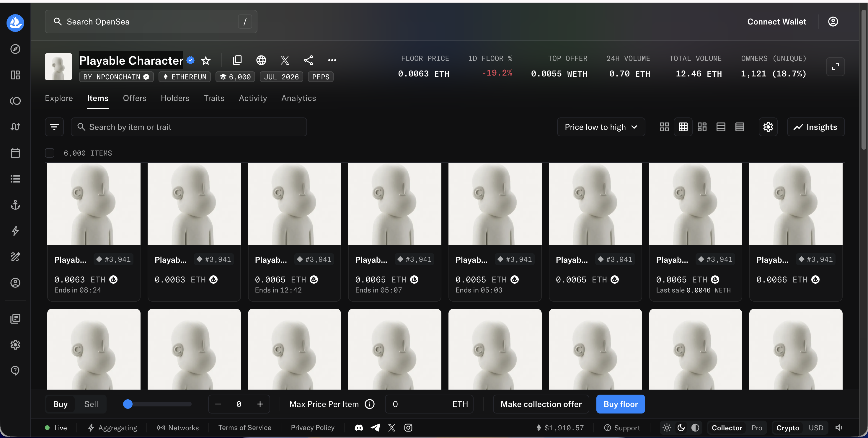This screenshot has height=438, width=868.
Task: Open the swap arrows icon in sidebar
Action: point(15,127)
